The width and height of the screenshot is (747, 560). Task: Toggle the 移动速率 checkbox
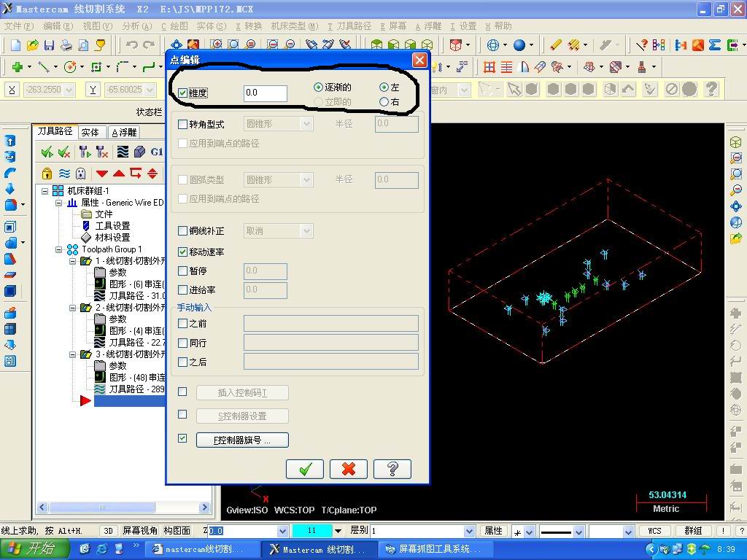[182, 252]
